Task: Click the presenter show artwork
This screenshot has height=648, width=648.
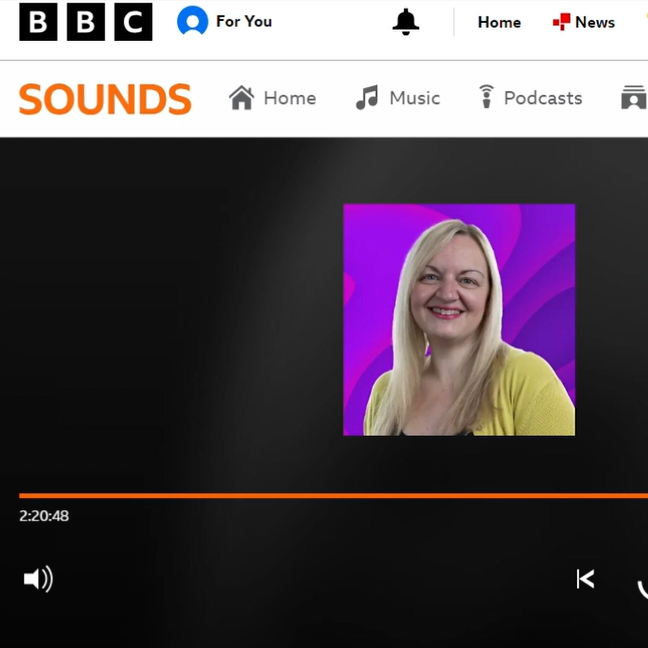Action: point(459,319)
